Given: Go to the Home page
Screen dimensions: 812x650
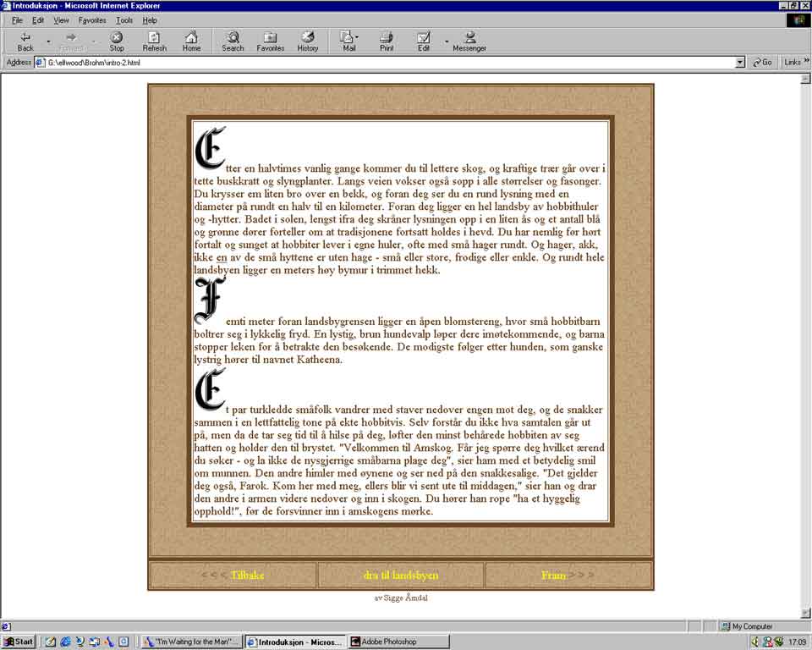Looking at the screenshot, I should click(x=191, y=41).
